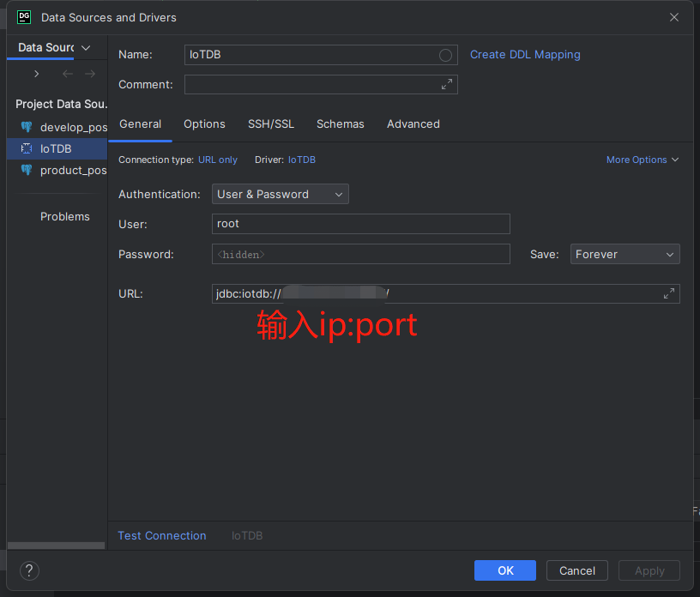Click the color circle in Name field
This screenshot has width=700, height=597.
point(445,56)
